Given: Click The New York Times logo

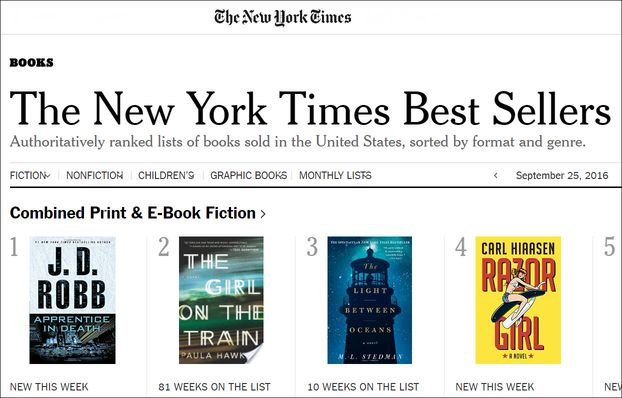Looking at the screenshot, I should [x=282, y=17].
